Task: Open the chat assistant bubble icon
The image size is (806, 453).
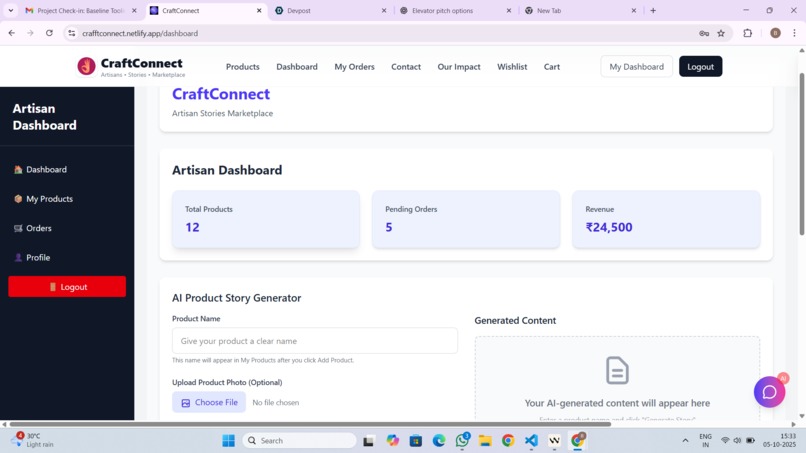Action: coord(769,392)
